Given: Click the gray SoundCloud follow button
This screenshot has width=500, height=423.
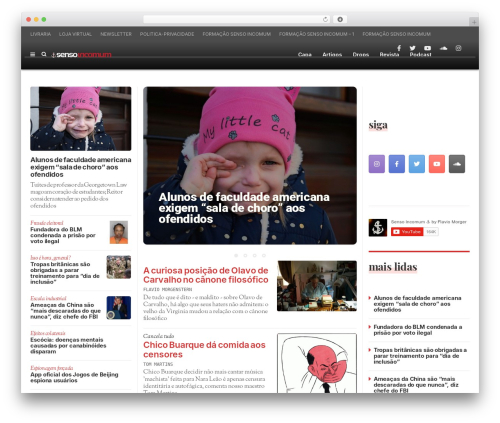Looking at the screenshot, I should point(457,164).
